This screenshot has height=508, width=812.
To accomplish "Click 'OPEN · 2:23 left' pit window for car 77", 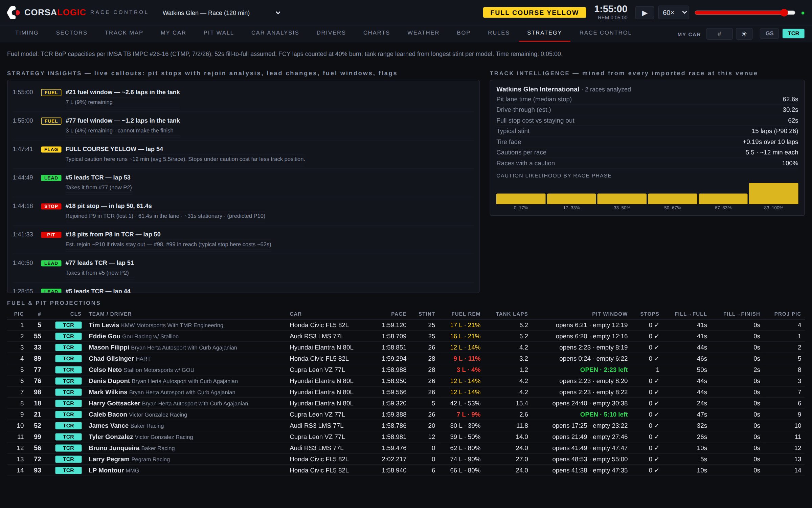I will (604, 370).
